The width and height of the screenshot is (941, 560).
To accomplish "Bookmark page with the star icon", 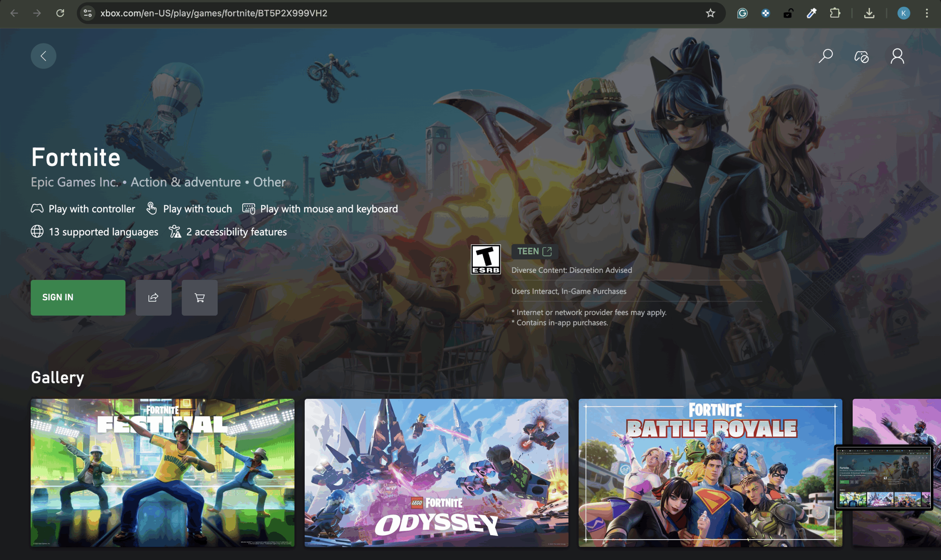I will [x=710, y=13].
